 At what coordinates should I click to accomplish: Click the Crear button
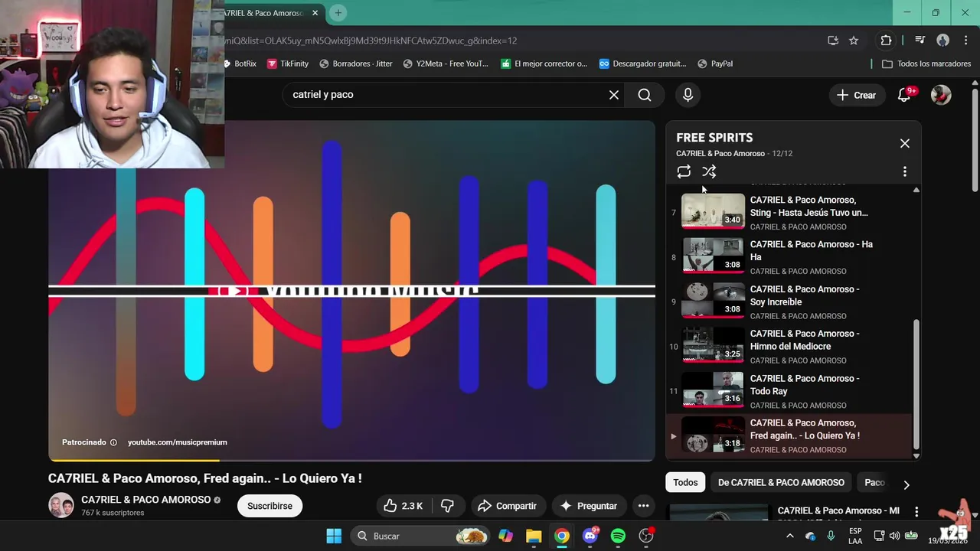[x=856, y=95]
